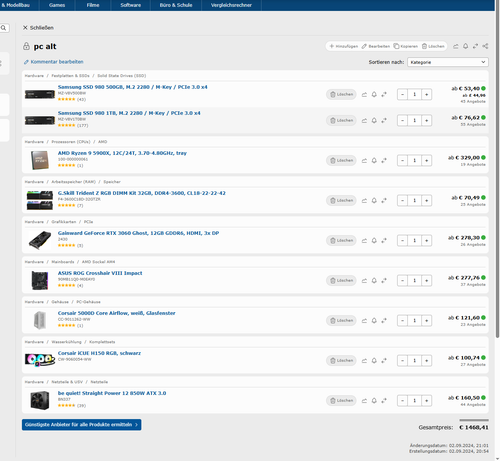Image resolution: width=500 pixels, height=461 pixels.
Task: Click compare icon for Samsung SSD 980 1TB
Action: [x=384, y=121]
